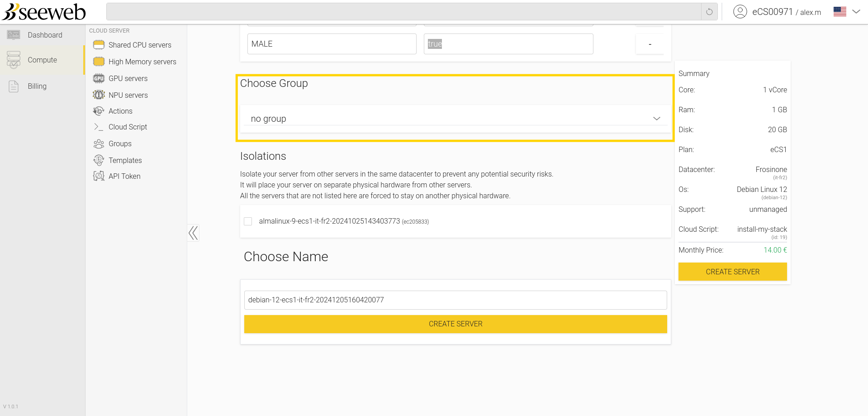Click Actions gear icon
868x416 pixels.
[99, 111]
